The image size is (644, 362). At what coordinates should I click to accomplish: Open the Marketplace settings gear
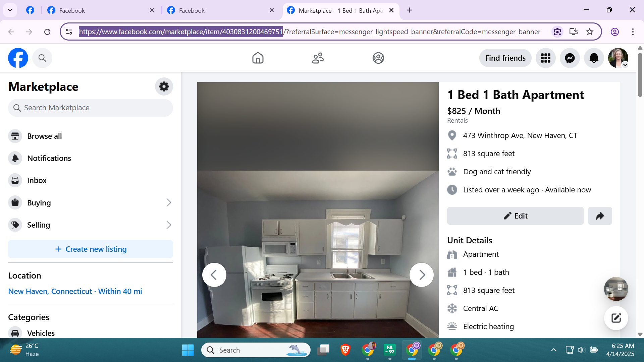tap(164, 86)
